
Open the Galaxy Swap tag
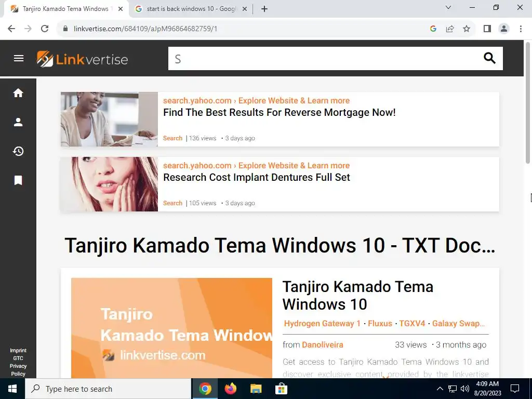pyautogui.click(x=458, y=323)
